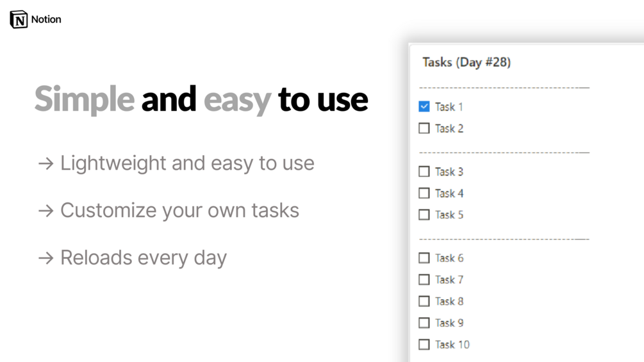
Task: Click the "Reloads every day" text
Action: pos(144,258)
